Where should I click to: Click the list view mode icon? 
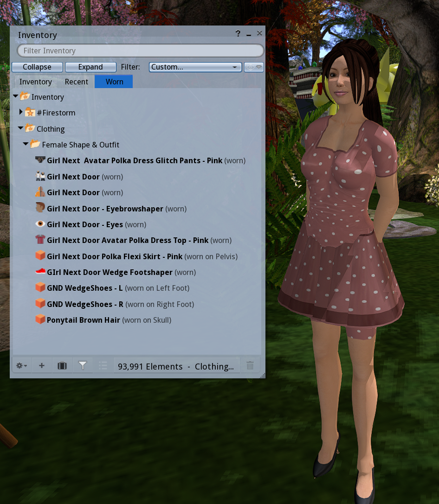click(x=103, y=365)
